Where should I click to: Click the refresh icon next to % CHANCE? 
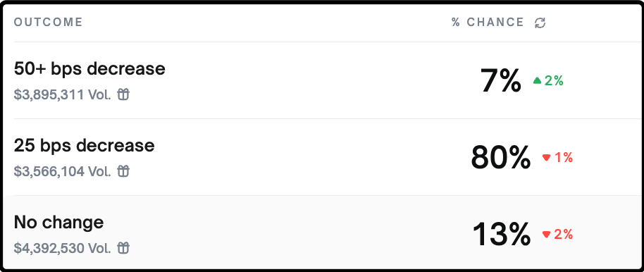click(540, 23)
